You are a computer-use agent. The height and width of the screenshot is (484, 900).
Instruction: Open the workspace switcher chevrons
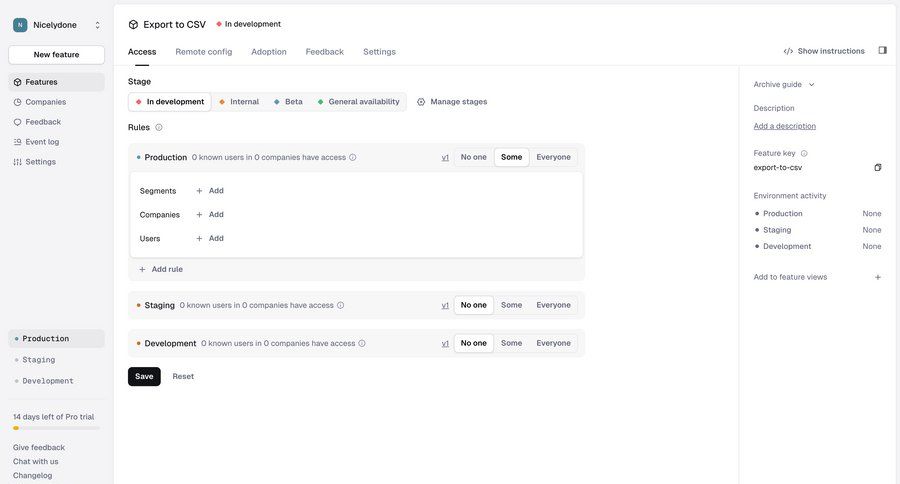point(98,25)
